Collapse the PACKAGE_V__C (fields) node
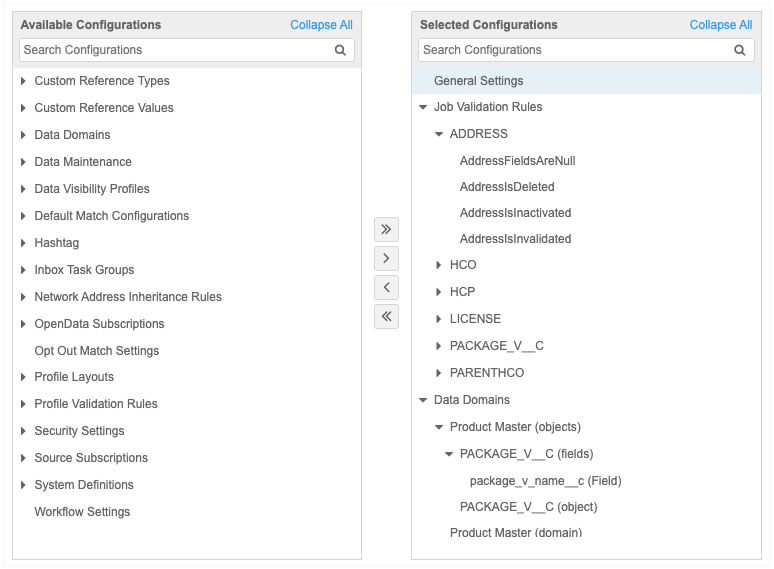Screen dimensions: 774x569 [449, 454]
